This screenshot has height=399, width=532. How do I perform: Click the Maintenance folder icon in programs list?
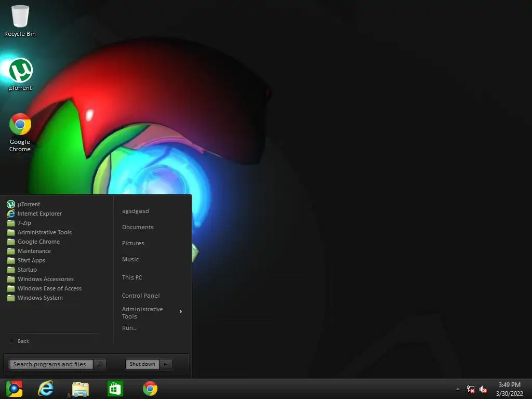[11, 251]
